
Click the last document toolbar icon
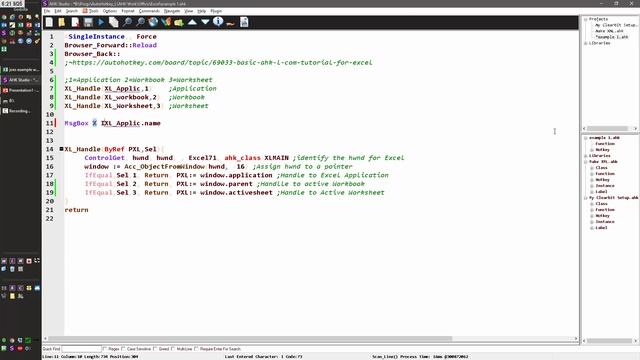point(244,22)
